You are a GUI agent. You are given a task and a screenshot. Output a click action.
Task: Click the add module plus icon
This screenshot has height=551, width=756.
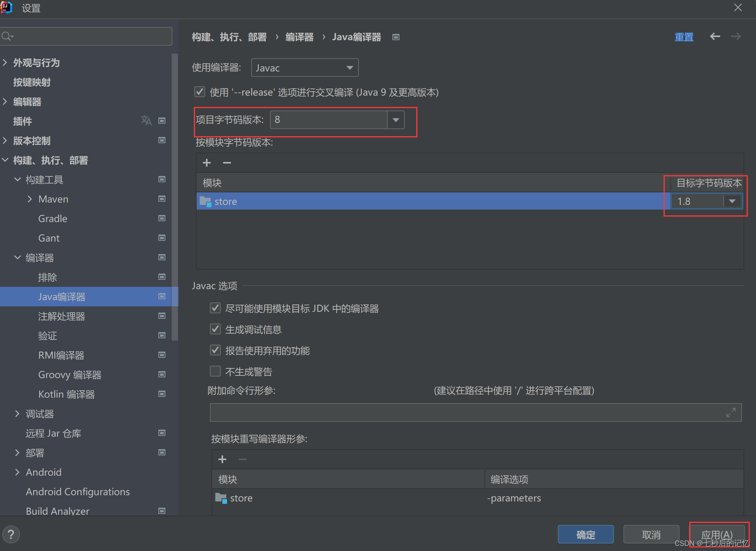coord(206,163)
